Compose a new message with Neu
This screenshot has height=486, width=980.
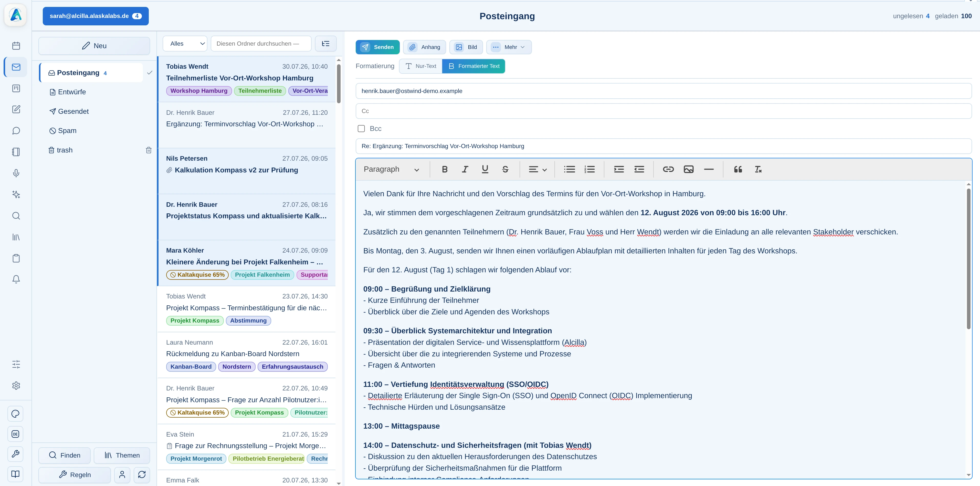coord(94,46)
